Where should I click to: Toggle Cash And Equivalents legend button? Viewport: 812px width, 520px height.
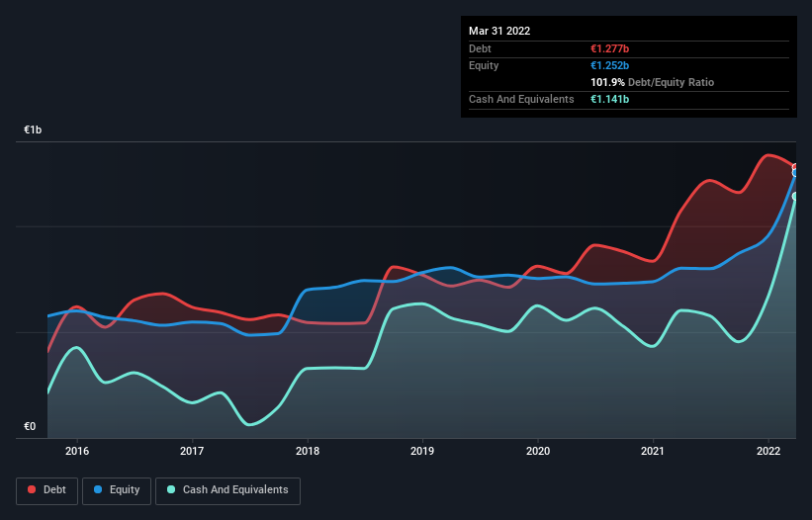(227, 490)
